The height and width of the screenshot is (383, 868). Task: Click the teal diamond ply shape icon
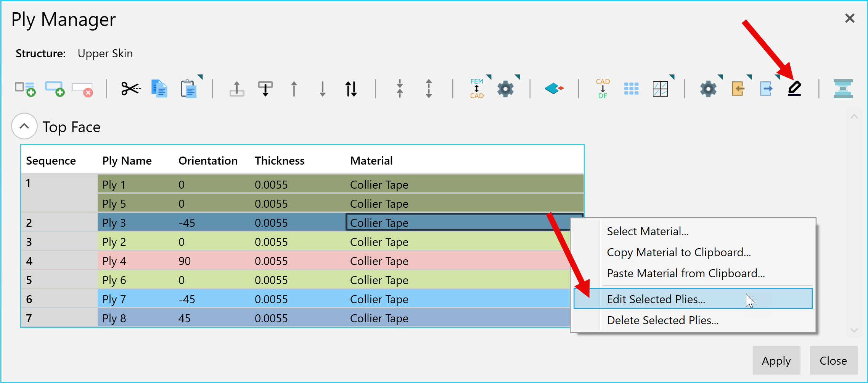[554, 89]
